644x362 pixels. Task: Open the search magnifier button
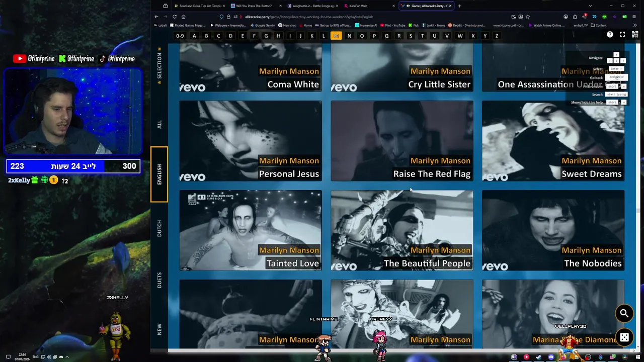(624, 313)
